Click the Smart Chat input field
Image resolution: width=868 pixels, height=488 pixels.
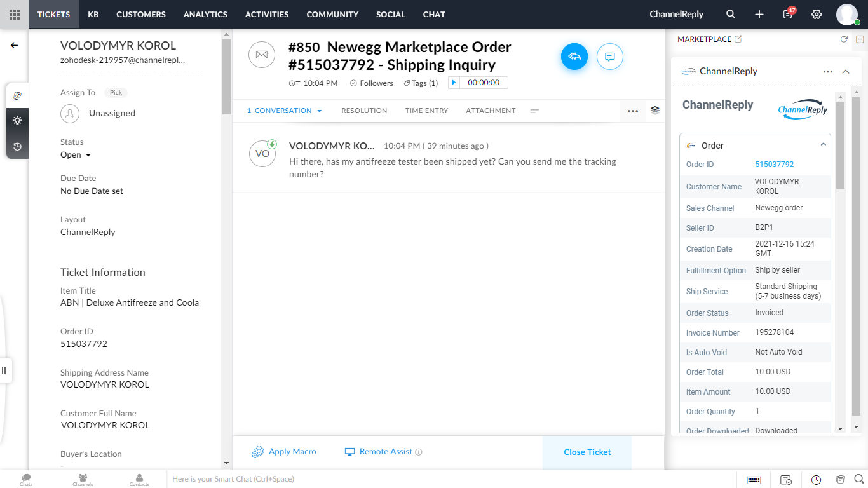451,479
